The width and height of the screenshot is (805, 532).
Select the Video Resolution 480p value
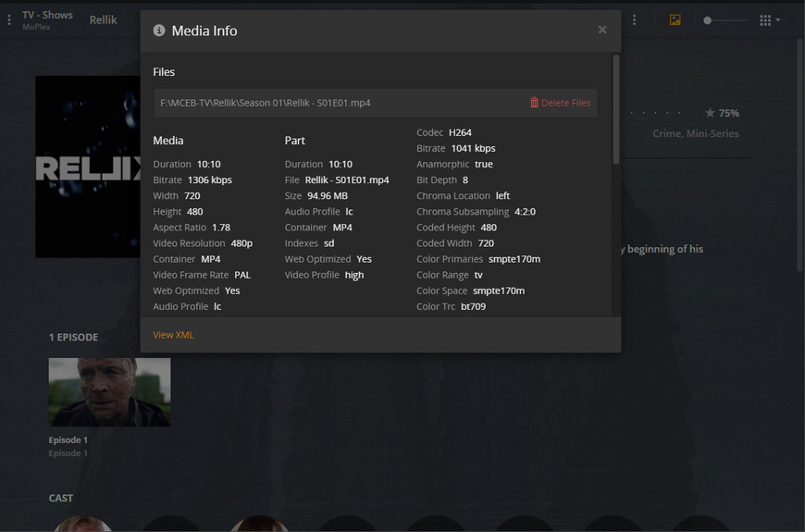click(x=241, y=243)
